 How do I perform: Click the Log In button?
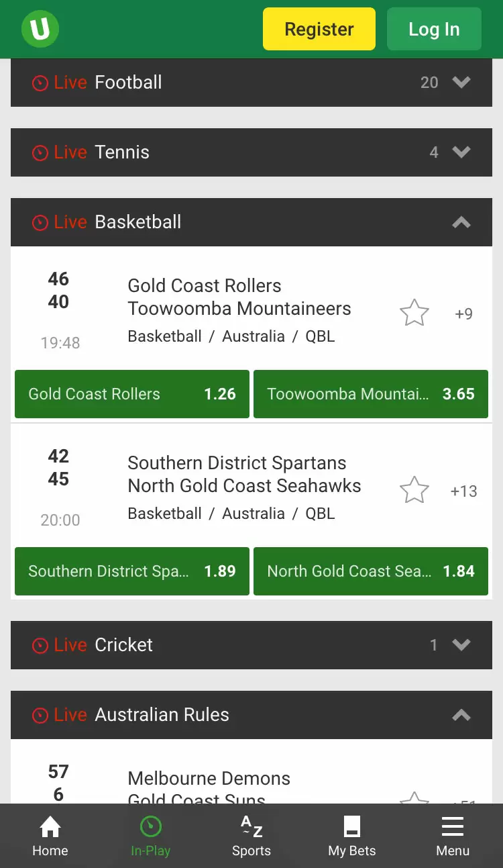[434, 29]
